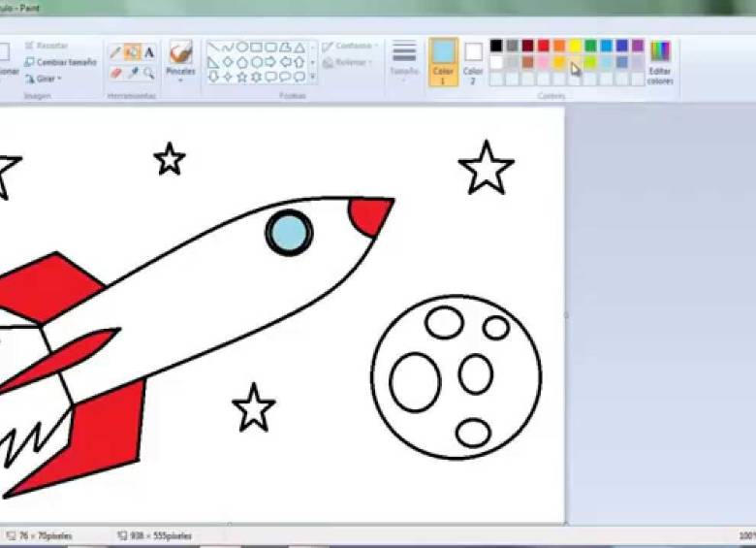Activate the Color 2 background selector

click(473, 58)
